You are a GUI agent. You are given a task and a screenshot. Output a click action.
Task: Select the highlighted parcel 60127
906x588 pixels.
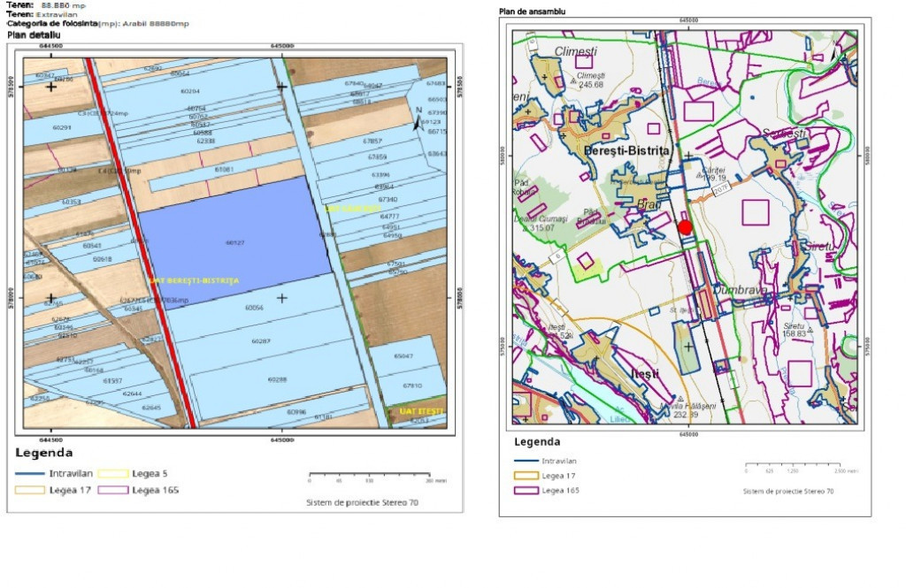[234, 241]
